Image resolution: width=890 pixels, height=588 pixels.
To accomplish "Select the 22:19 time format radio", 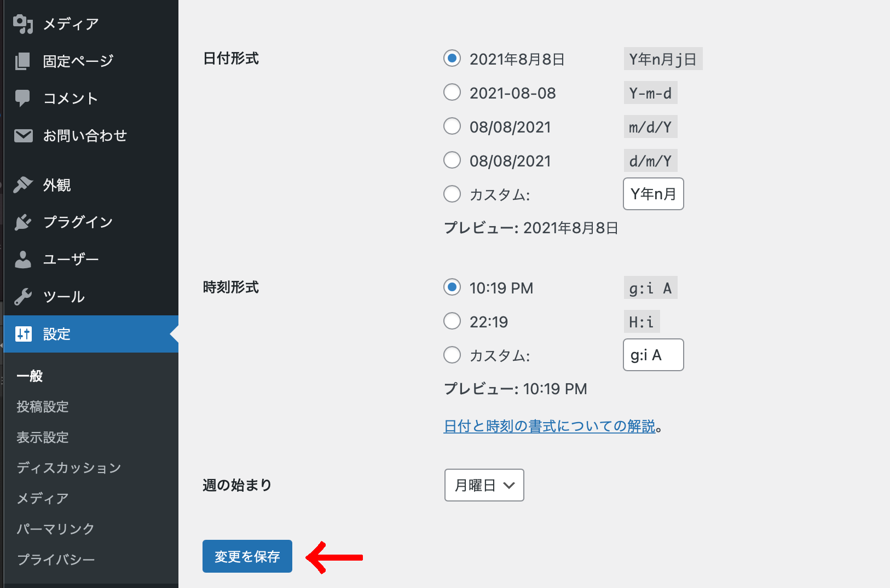I will [452, 321].
